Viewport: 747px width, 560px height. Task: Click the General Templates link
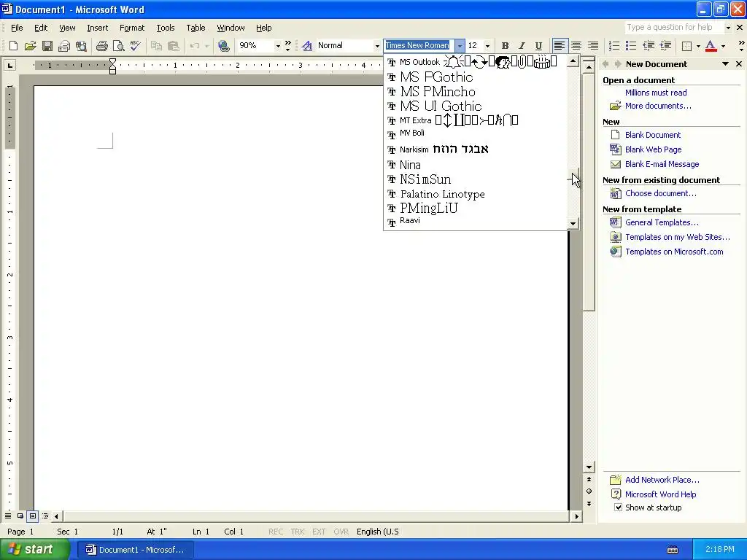coord(662,222)
